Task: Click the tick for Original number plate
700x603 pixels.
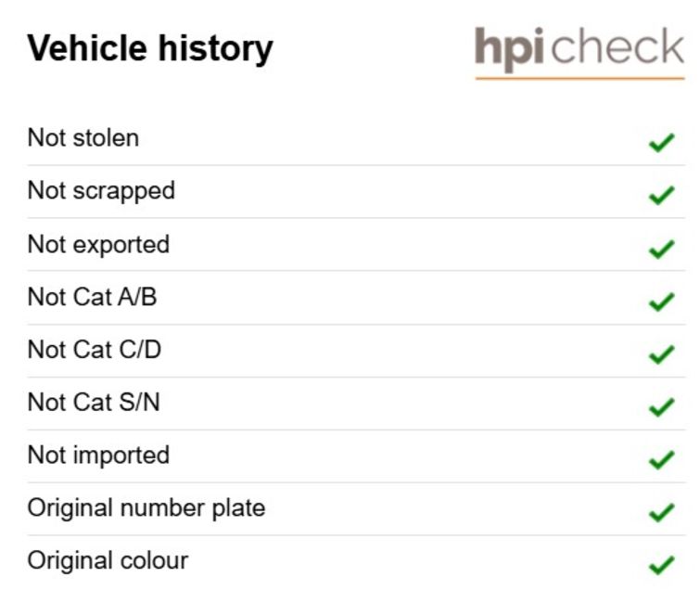Action: click(661, 512)
